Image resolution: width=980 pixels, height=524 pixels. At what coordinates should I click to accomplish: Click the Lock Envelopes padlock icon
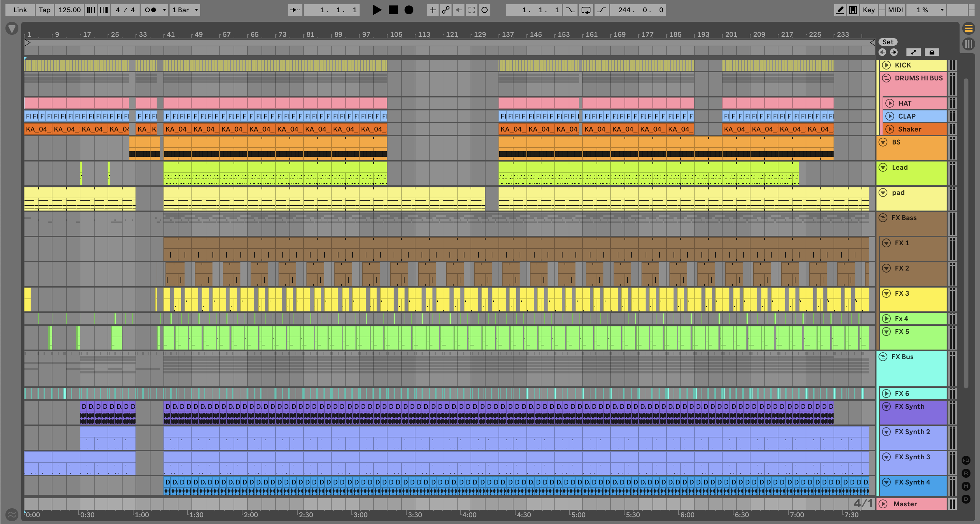point(932,52)
